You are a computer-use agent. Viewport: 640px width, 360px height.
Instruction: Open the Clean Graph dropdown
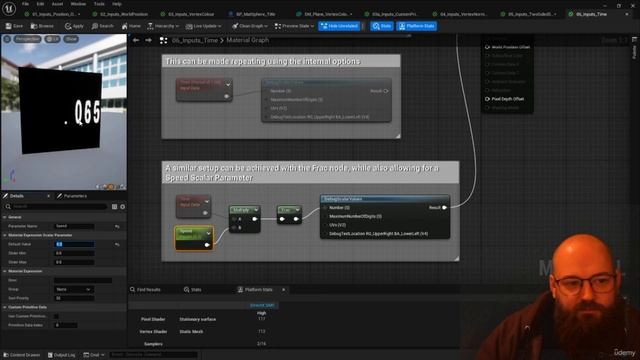coord(250,26)
